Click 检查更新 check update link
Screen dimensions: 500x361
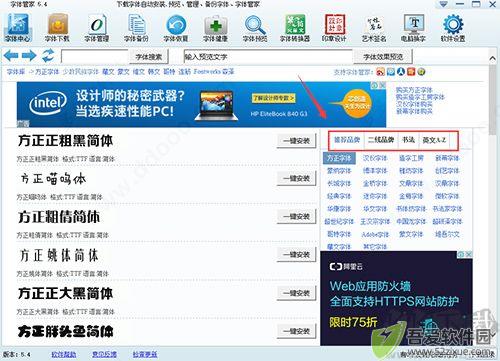[x=145, y=354]
